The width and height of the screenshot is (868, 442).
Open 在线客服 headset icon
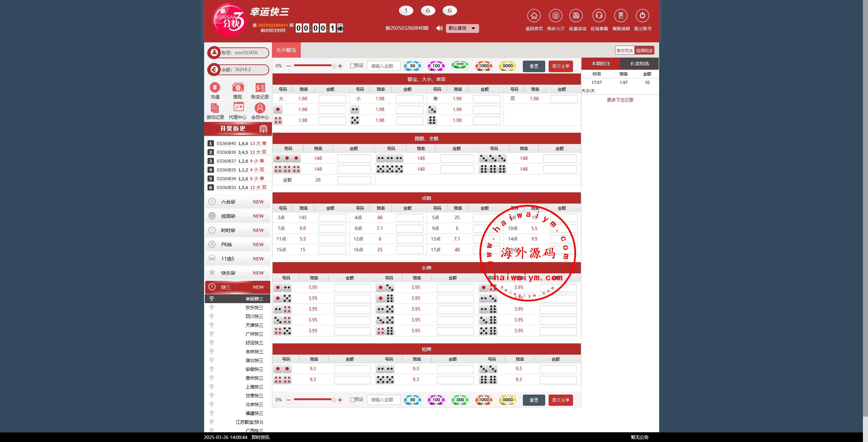[599, 16]
